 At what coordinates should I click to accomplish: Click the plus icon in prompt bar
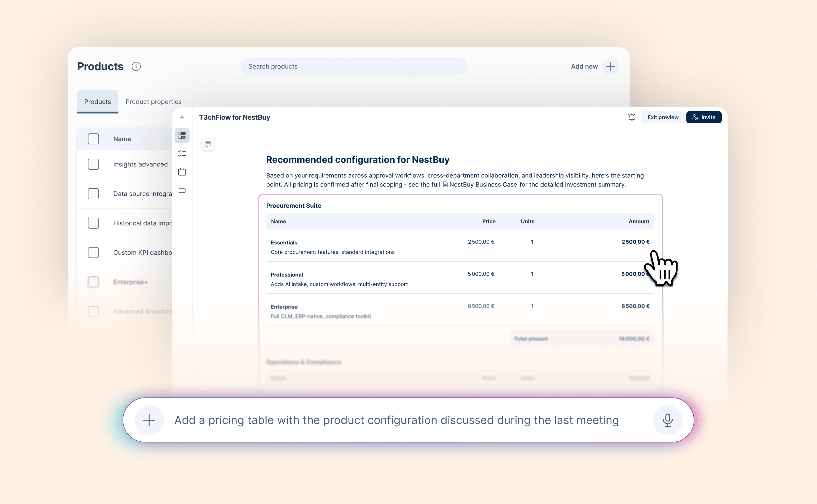pyautogui.click(x=149, y=420)
